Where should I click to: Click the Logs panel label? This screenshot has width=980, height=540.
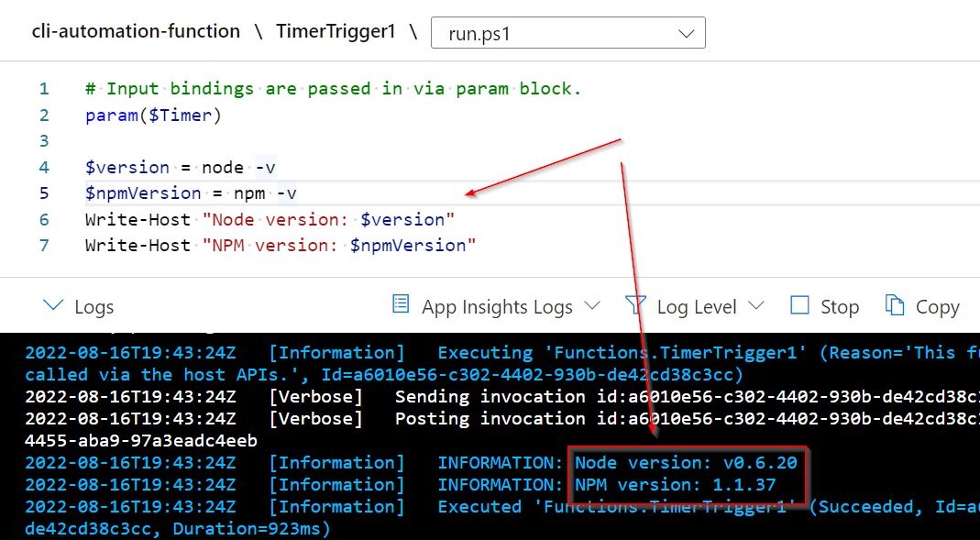94,307
